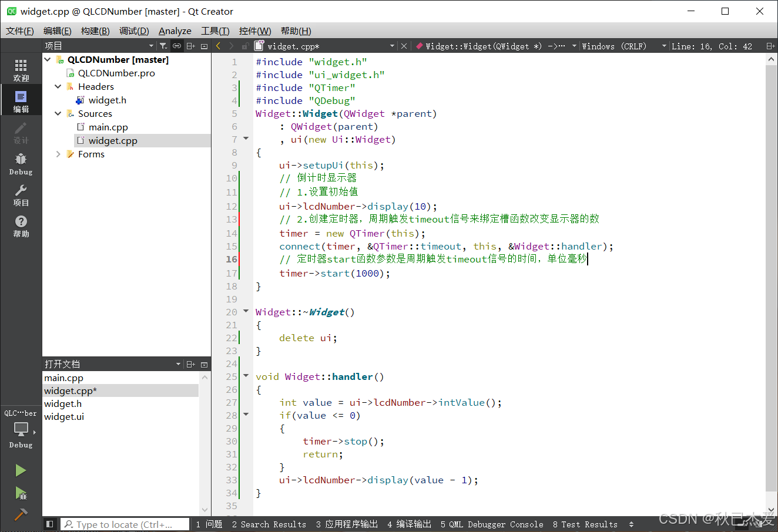Open the 帮助(H) menu
Screen dimensions: 778x532
[296, 31]
